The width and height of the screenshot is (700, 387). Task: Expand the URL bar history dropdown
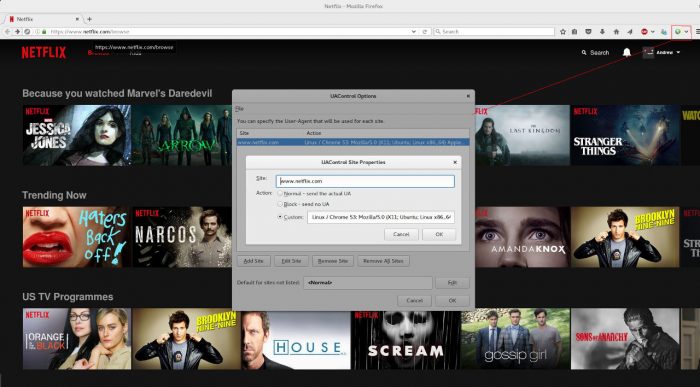(x=414, y=32)
